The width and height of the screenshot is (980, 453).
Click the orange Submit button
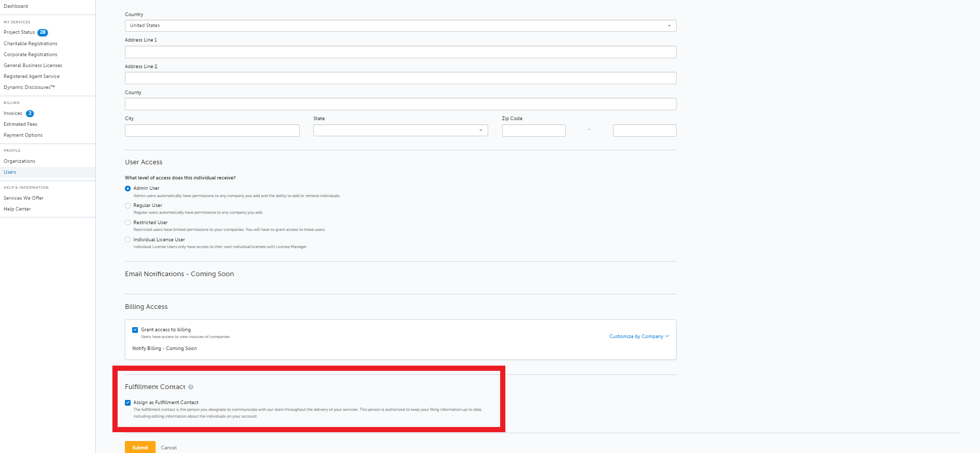click(140, 447)
